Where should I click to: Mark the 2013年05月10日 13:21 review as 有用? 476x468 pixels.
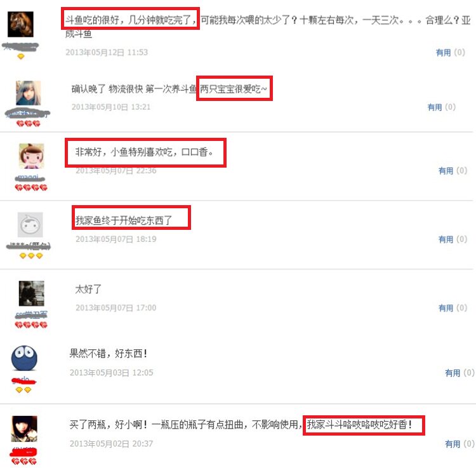(x=434, y=107)
